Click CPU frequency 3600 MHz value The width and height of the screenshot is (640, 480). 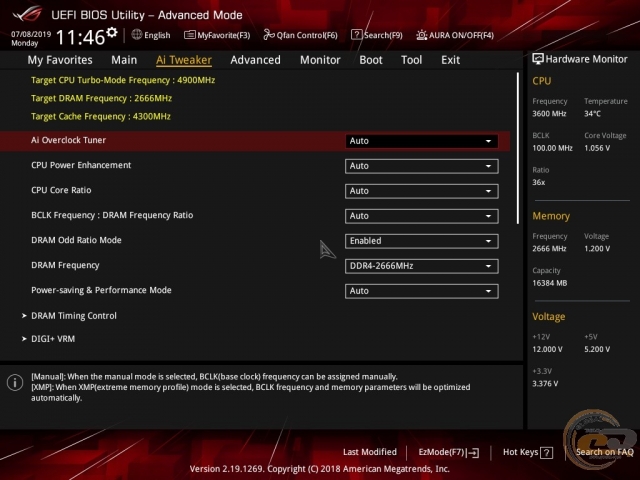point(549,114)
